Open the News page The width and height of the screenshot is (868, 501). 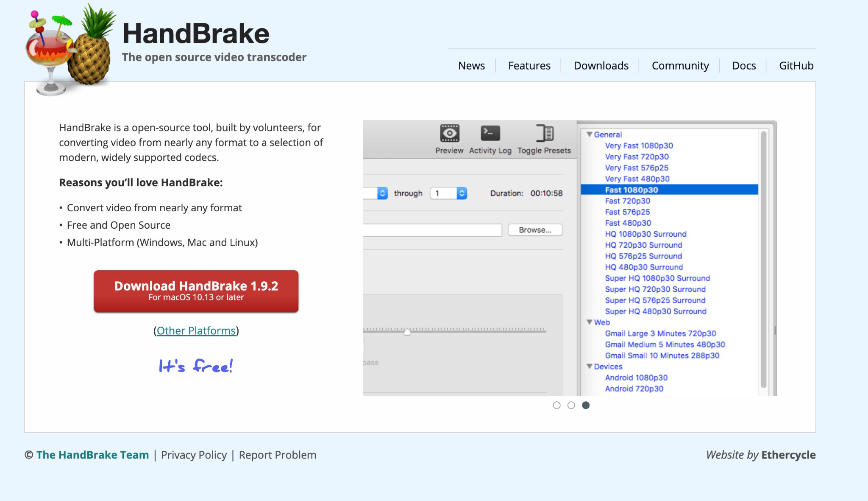click(x=471, y=66)
